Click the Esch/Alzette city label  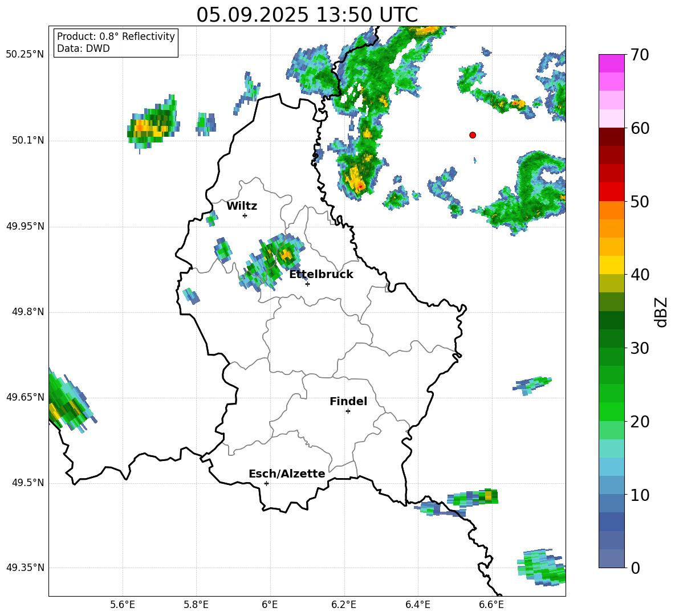click(287, 474)
